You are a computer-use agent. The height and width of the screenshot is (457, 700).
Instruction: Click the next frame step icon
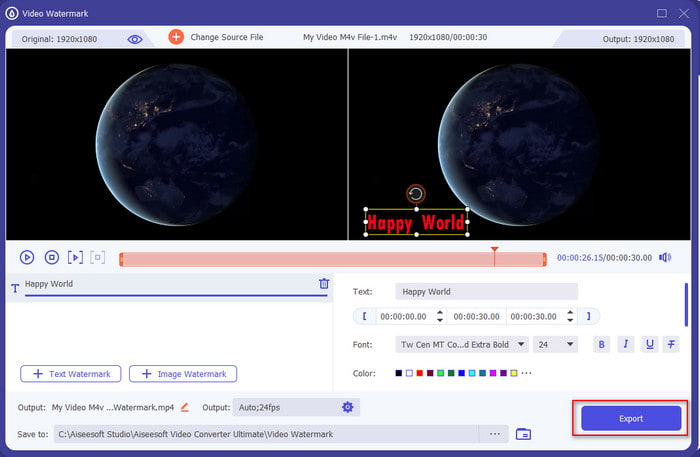(75, 258)
